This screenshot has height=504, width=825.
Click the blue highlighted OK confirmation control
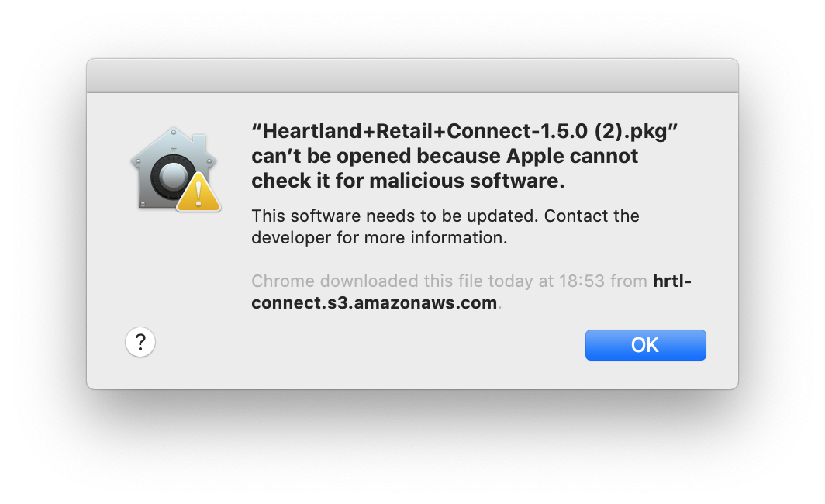pyautogui.click(x=645, y=344)
